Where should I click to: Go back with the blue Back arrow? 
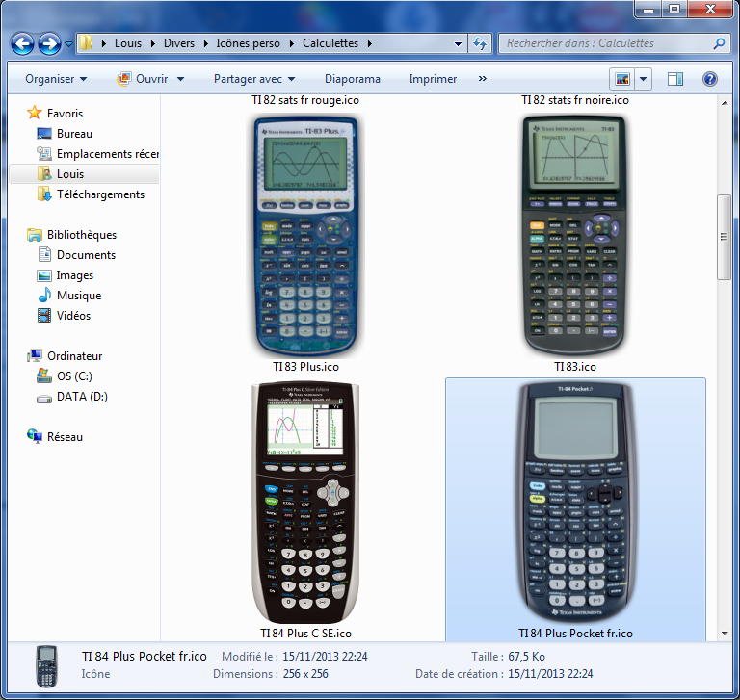[x=23, y=44]
